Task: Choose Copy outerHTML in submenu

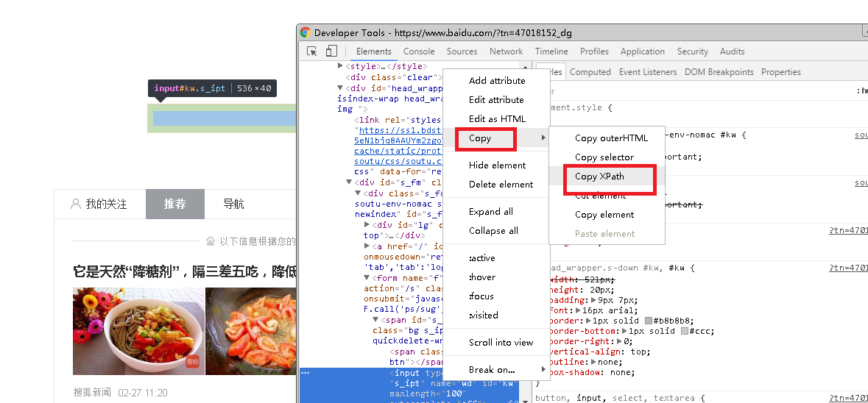Action: [x=607, y=138]
